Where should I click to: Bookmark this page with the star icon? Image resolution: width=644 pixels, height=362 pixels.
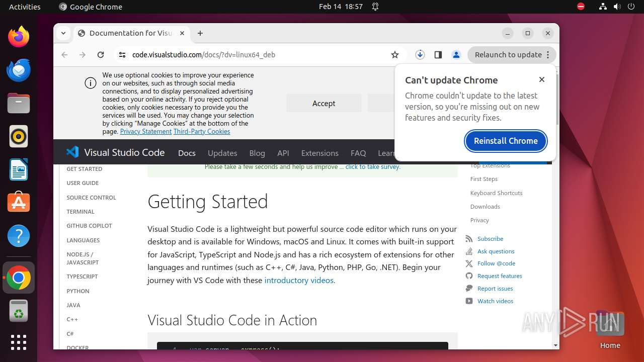(x=395, y=55)
